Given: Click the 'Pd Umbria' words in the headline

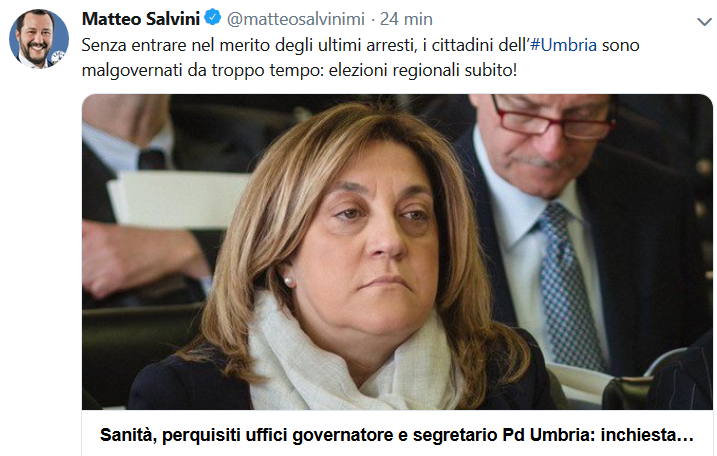Looking at the screenshot, I should click(549, 435).
